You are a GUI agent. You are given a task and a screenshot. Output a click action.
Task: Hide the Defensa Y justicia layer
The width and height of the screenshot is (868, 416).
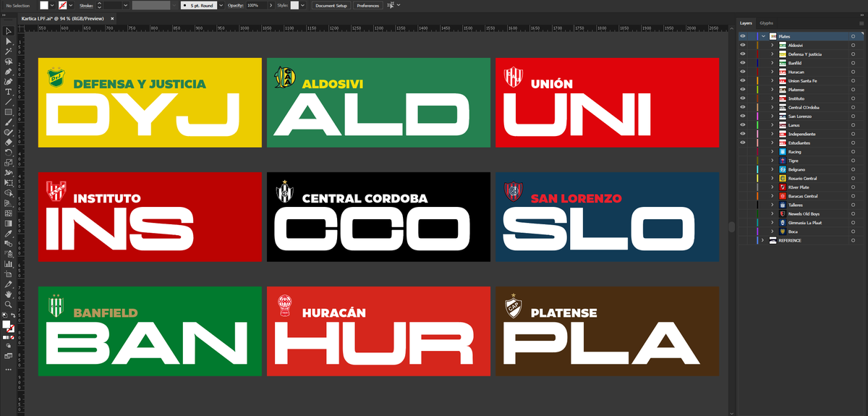(x=742, y=54)
